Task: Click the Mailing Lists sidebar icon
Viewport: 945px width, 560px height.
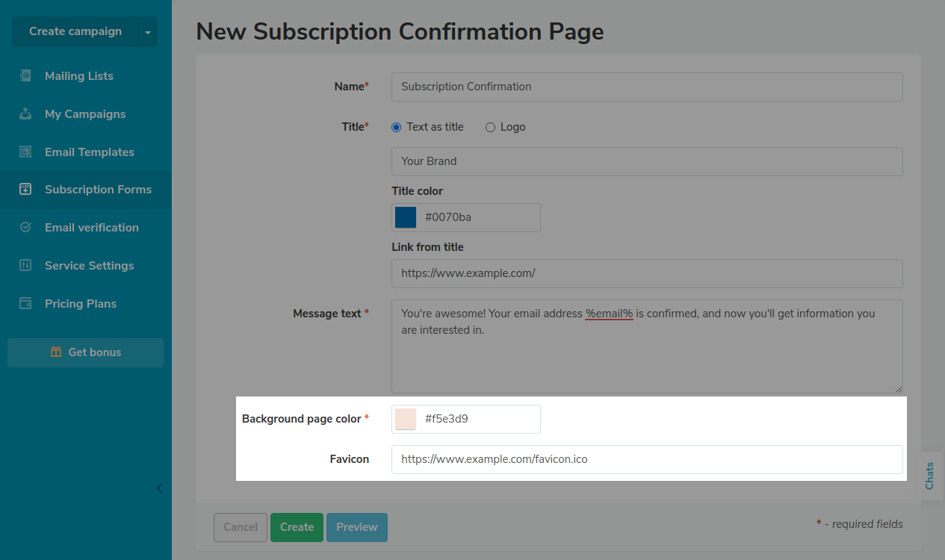Action: click(x=25, y=76)
